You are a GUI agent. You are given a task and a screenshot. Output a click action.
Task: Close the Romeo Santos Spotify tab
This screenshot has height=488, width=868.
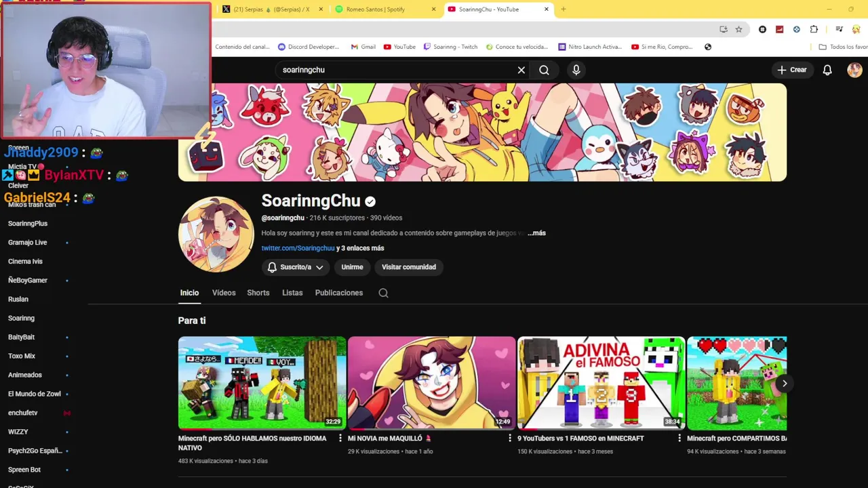434,9
